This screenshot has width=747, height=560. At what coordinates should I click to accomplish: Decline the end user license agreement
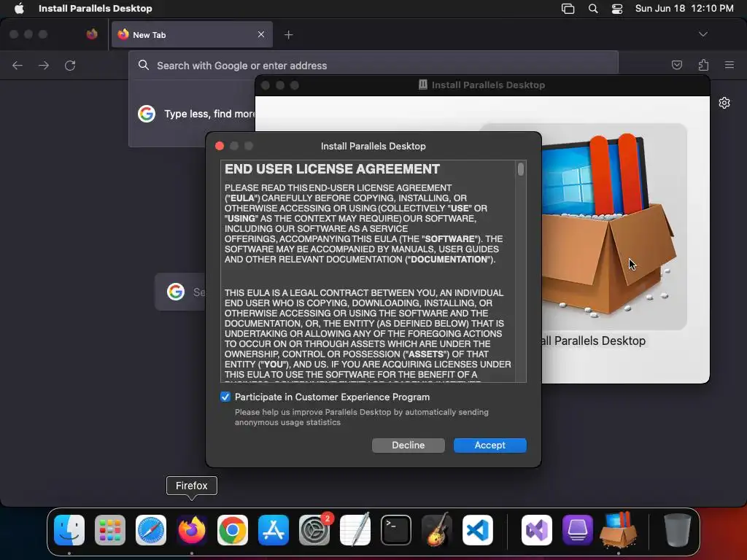409,446
